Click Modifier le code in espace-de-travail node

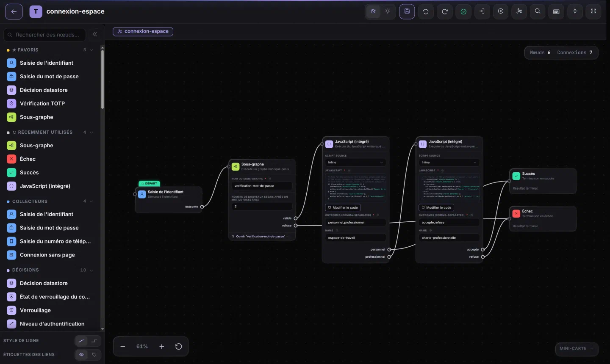[x=343, y=207]
